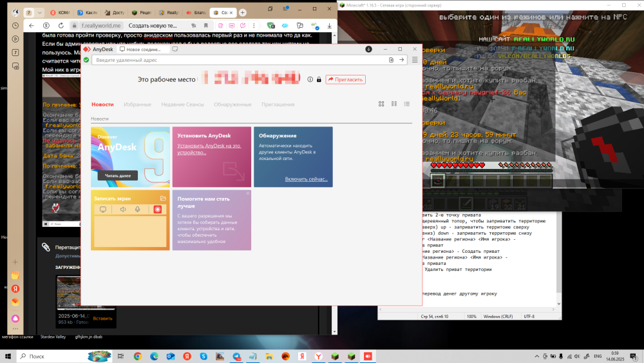This screenshot has width=644, height=363.
Task: Click file transfer icon in AnyDesk address bar
Action: [392, 60]
